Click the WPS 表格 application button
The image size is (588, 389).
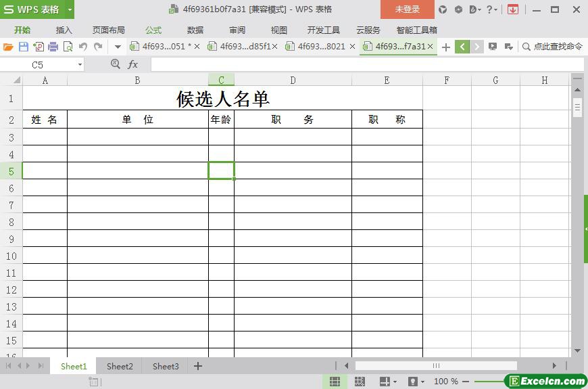32,9
